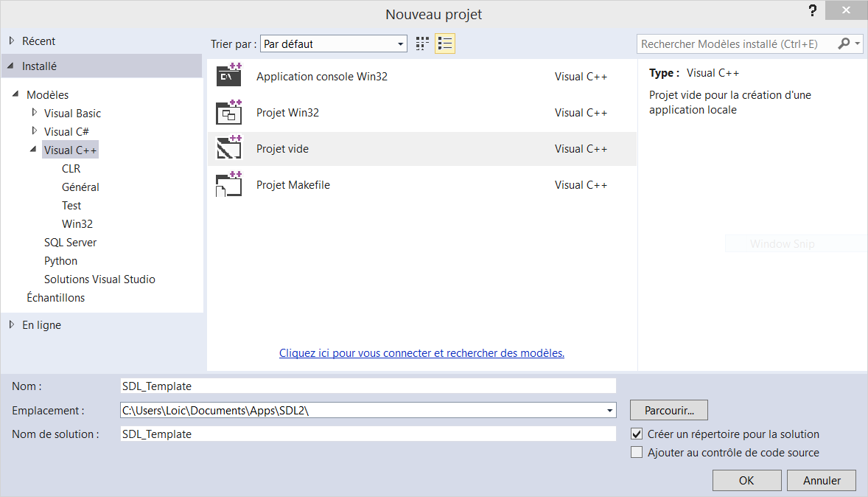Enable Ajouter au contrôle de code source
The height and width of the screenshot is (497, 868).
click(x=637, y=453)
